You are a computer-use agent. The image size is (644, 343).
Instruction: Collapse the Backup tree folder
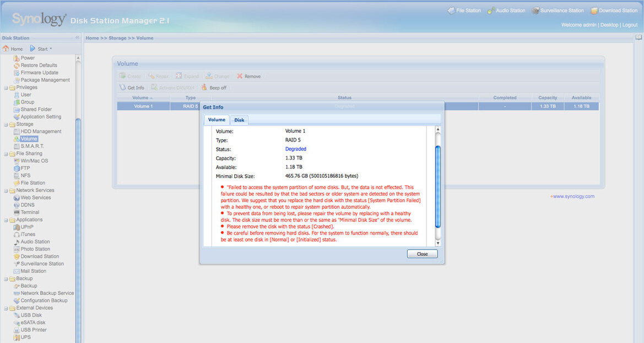[x=6, y=279]
